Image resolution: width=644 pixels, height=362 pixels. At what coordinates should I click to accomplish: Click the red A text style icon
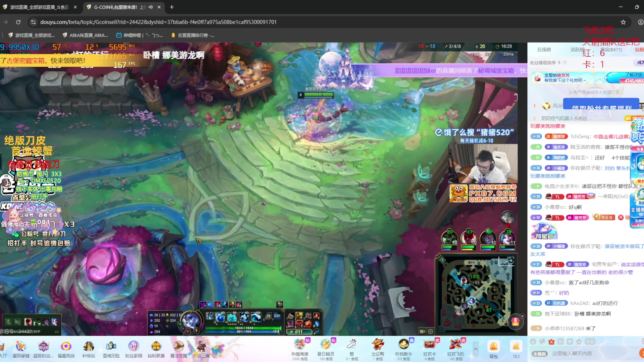point(551,342)
